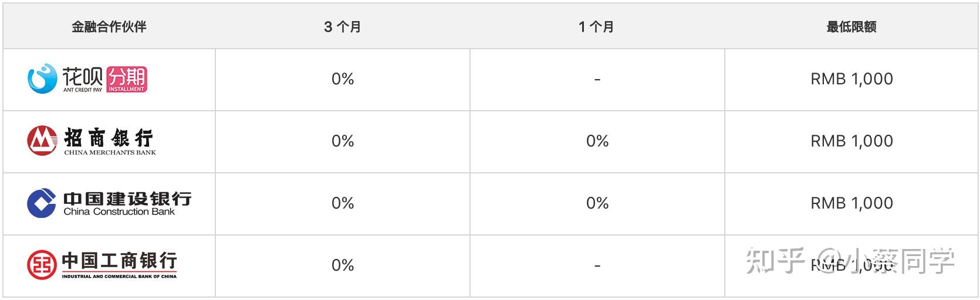Screen dimensions: 980x300
Task: Click the red ICBC circular emblem
Action: (x=42, y=265)
